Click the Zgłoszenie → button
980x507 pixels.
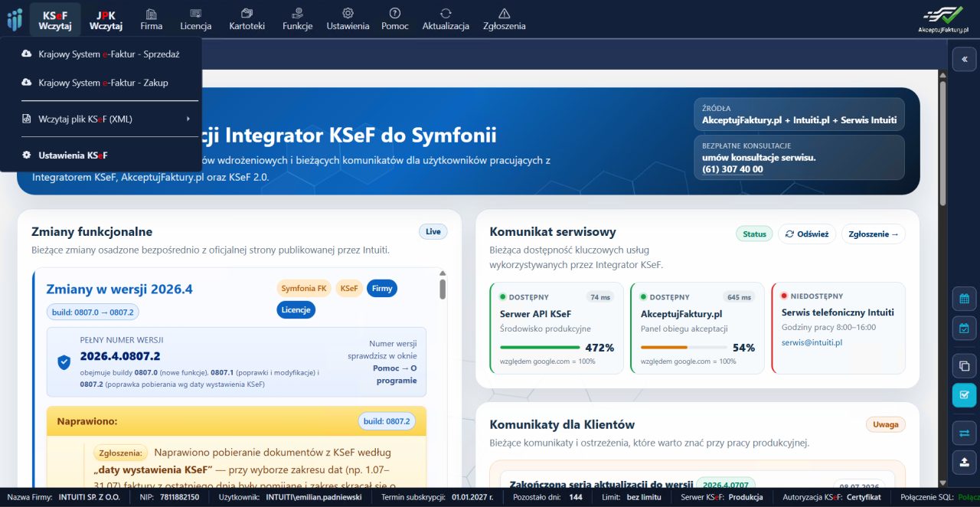874,234
